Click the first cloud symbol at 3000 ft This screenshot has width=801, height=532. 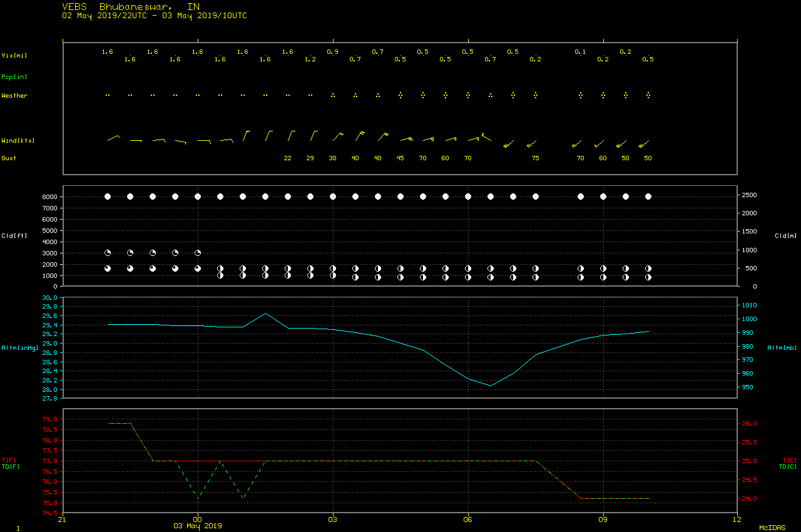[108, 253]
